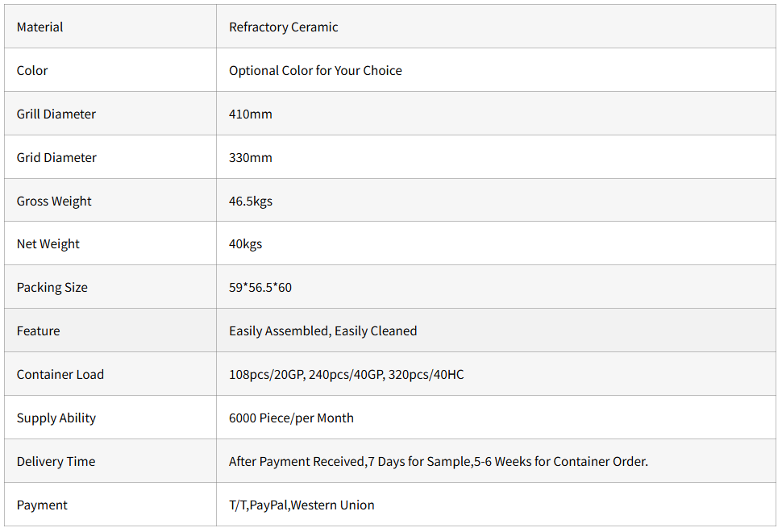
Task: Click Optional Color for Your Choice text
Action: (315, 71)
